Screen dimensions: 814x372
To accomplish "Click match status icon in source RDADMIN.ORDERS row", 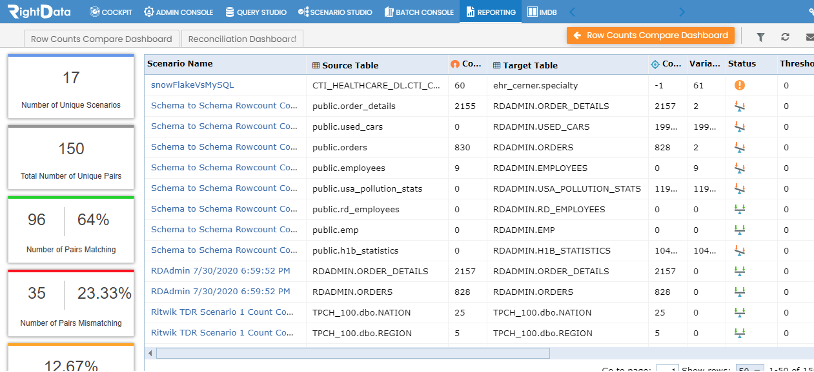I will [x=740, y=292].
